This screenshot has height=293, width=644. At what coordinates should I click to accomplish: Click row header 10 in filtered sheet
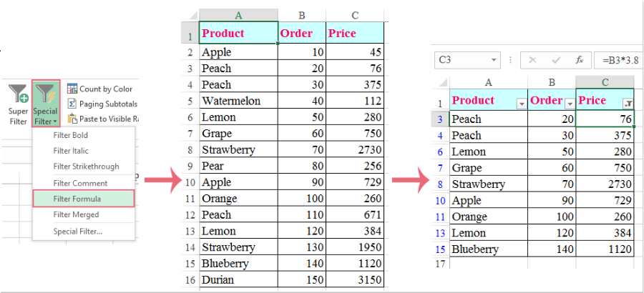(440, 201)
